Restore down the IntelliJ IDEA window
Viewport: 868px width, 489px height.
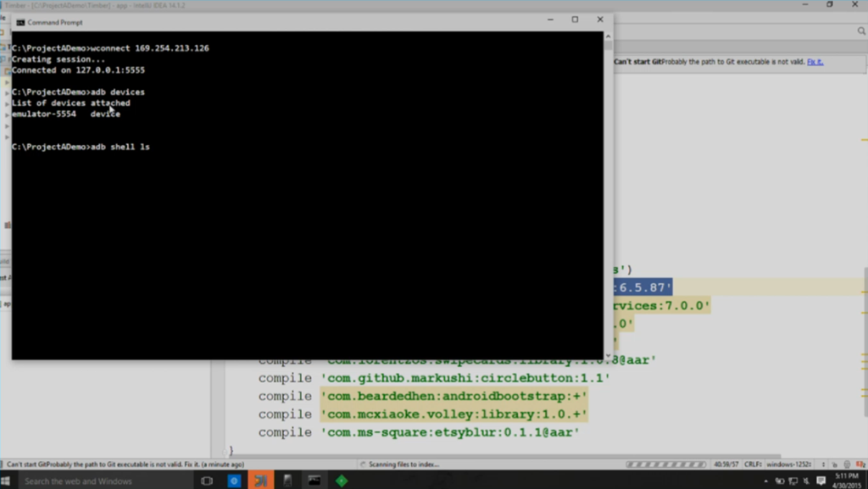[x=829, y=4]
